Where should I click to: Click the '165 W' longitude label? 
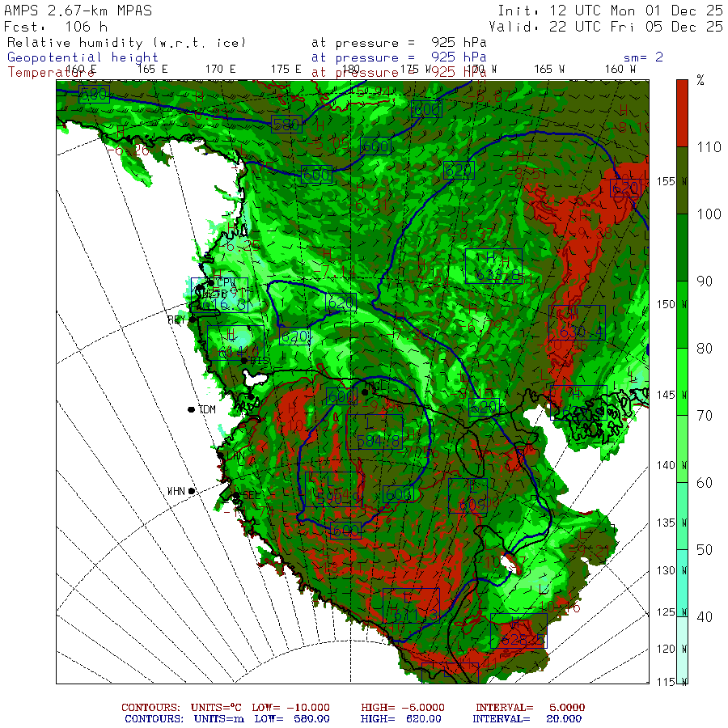(549, 70)
